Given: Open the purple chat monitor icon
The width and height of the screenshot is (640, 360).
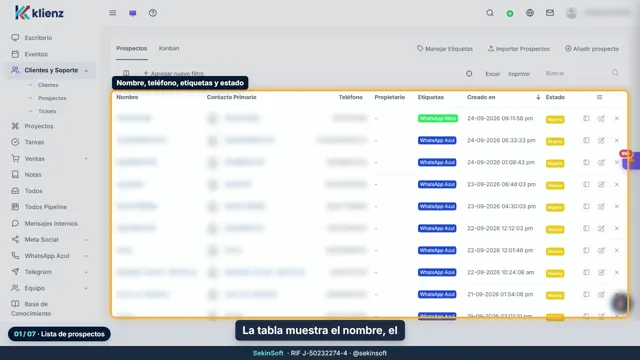Looking at the screenshot, I should tap(133, 13).
